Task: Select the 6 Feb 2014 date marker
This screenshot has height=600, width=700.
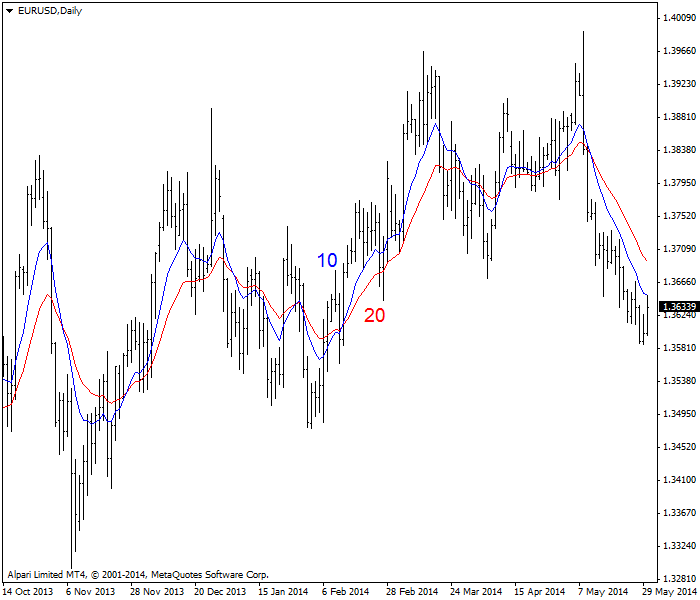Action: [x=348, y=592]
